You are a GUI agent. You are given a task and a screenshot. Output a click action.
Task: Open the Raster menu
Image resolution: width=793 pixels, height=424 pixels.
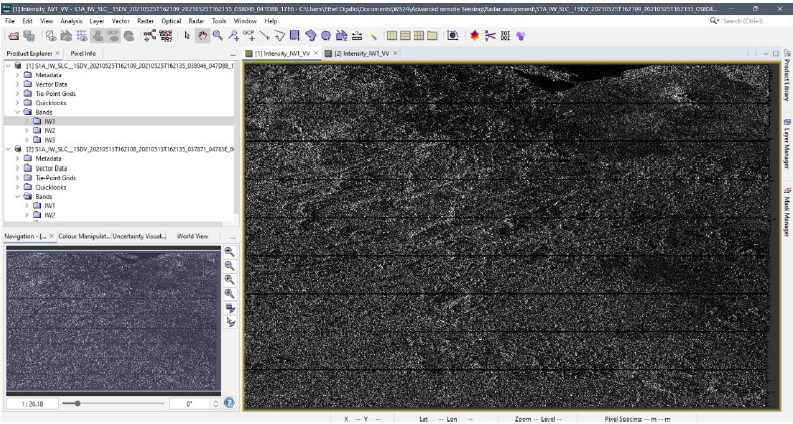coord(145,20)
